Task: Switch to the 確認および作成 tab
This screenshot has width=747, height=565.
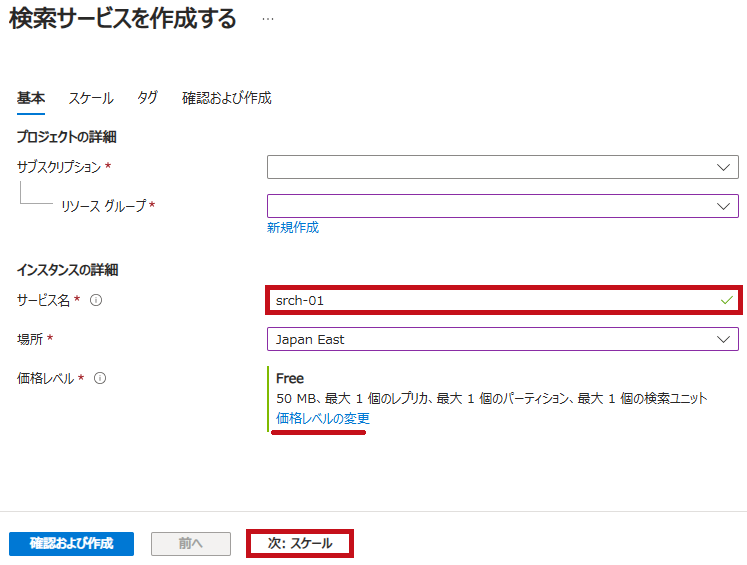Action: click(227, 98)
